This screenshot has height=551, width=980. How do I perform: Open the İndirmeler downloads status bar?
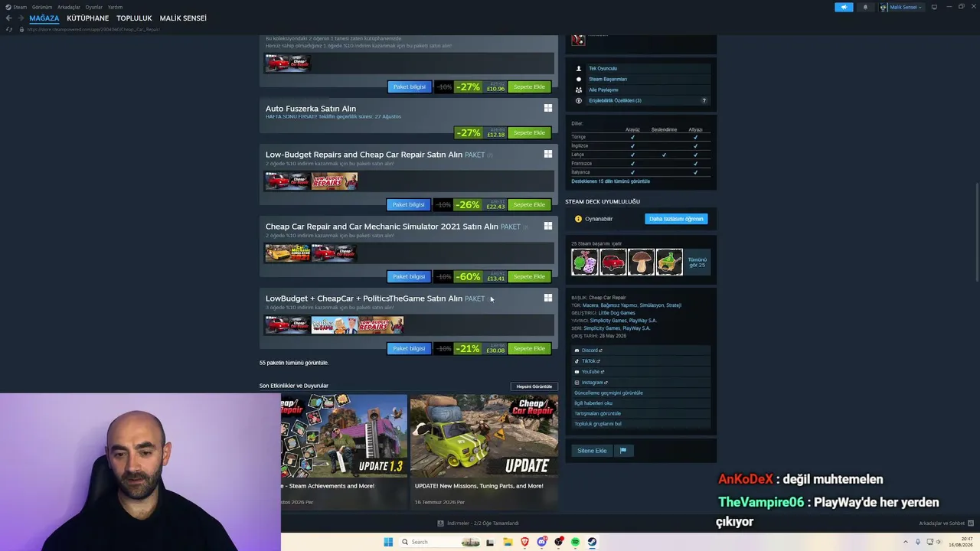pyautogui.click(x=478, y=523)
